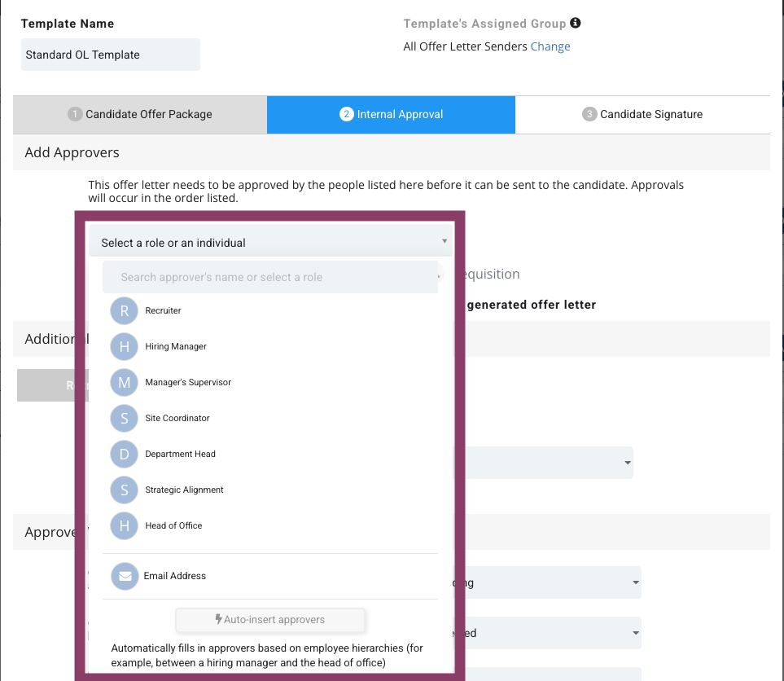Choose the 'Email Address' option text
The image size is (784, 681).
[174, 577]
